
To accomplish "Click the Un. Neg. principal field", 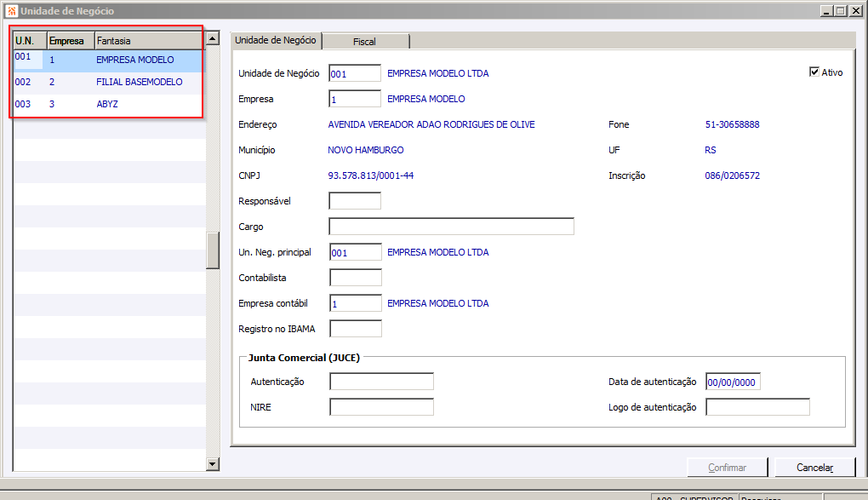I will 356,251.
